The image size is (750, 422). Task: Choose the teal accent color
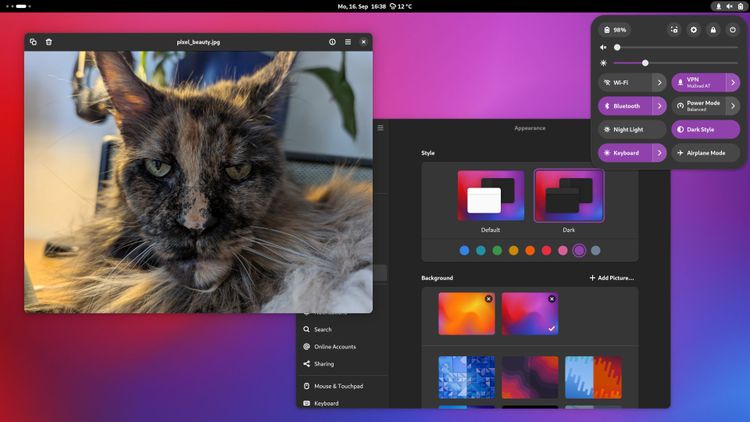click(x=481, y=250)
